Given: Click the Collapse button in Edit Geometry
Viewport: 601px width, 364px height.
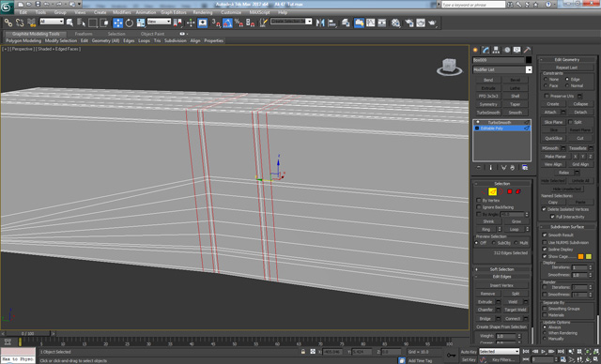Looking at the screenshot, I should pyautogui.click(x=580, y=104).
